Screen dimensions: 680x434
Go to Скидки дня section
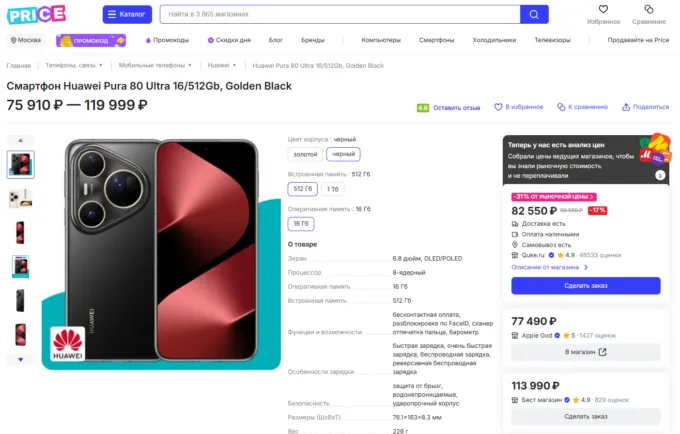[229, 40]
